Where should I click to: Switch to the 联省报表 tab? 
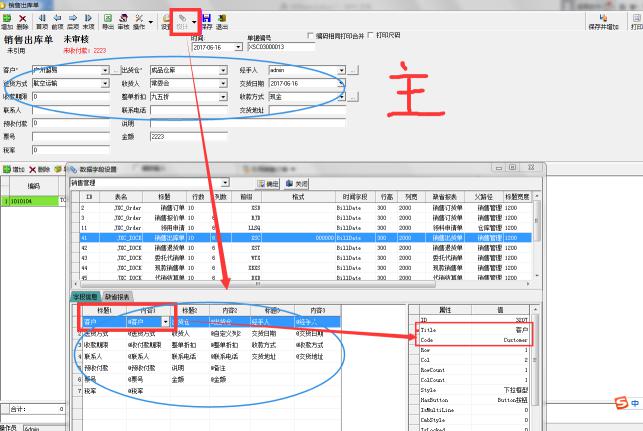pos(118,296)
